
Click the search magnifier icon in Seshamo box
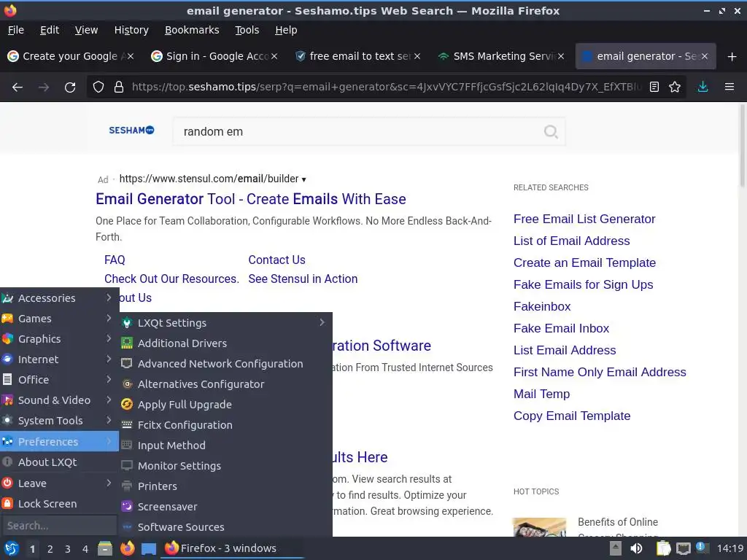(x=551, y=131)
